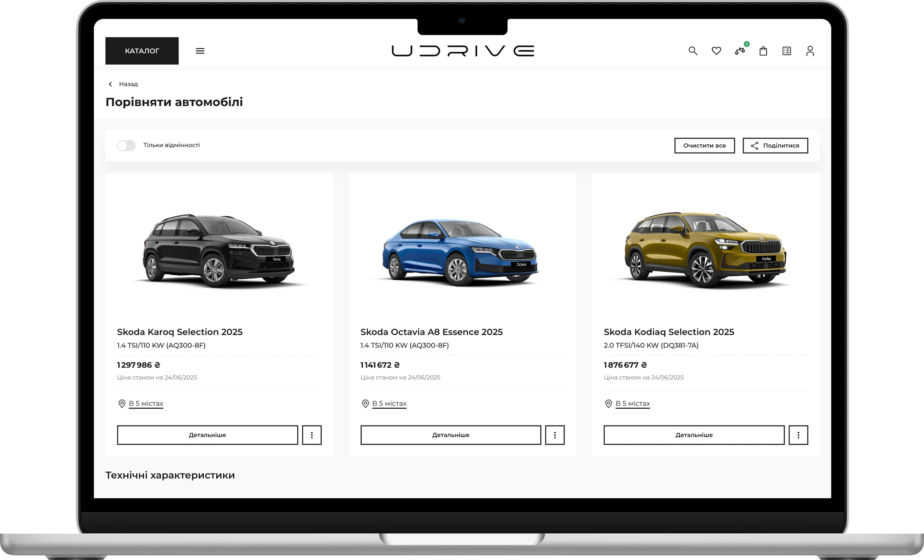924x560 pixels.
Task: Click the share icon beside Поділитися
Action: [x=754, y=146]
